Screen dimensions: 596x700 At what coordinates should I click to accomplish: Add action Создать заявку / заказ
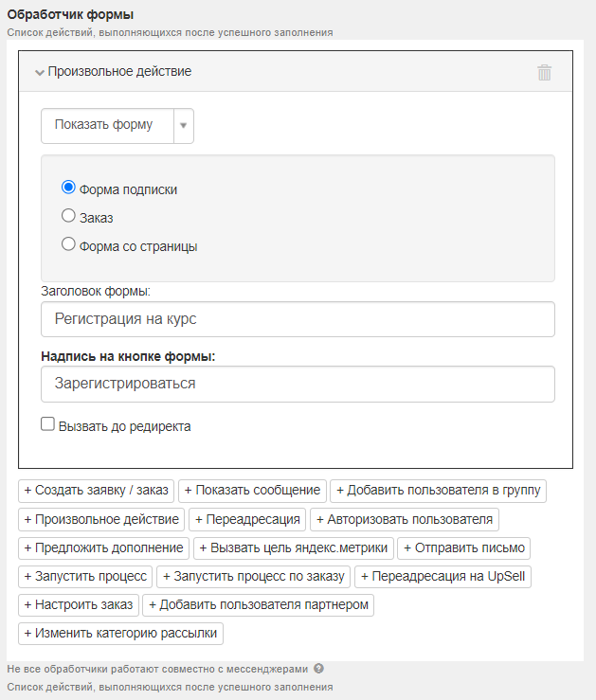[97, 491]
